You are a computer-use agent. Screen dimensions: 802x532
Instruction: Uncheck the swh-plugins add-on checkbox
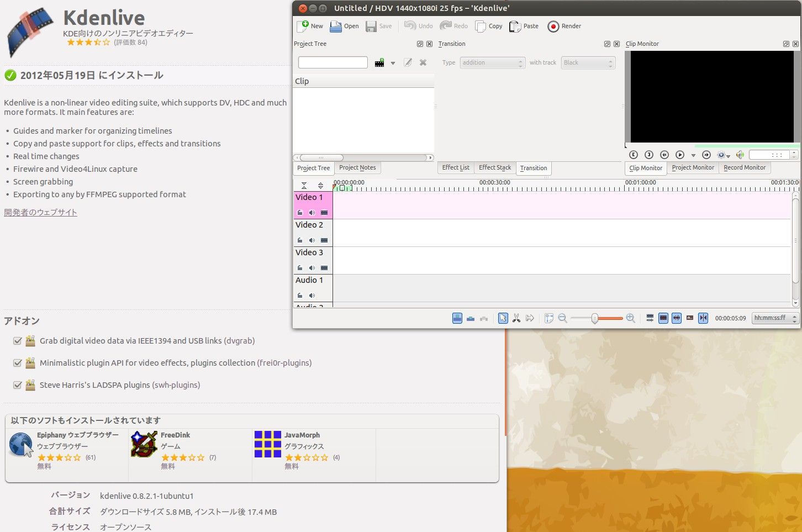click(x=18, y=385)
